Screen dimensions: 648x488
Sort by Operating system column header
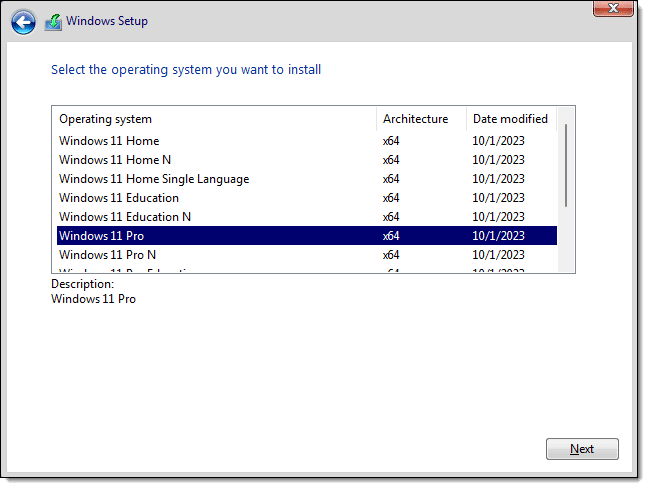click(x=214, y=119)
